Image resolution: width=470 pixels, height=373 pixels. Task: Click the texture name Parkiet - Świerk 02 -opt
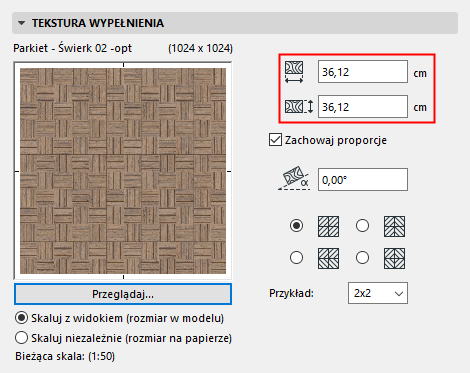click(73, 48)
